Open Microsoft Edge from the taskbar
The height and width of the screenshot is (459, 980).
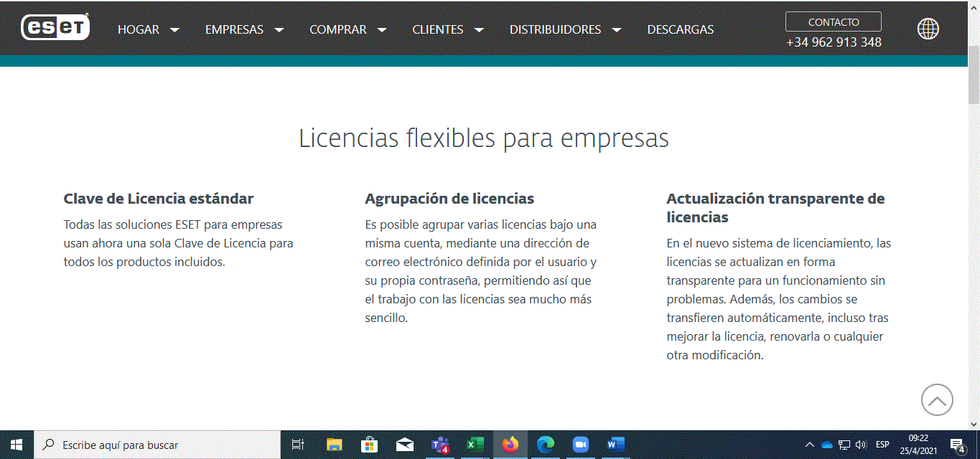click(x=545, y=445)
